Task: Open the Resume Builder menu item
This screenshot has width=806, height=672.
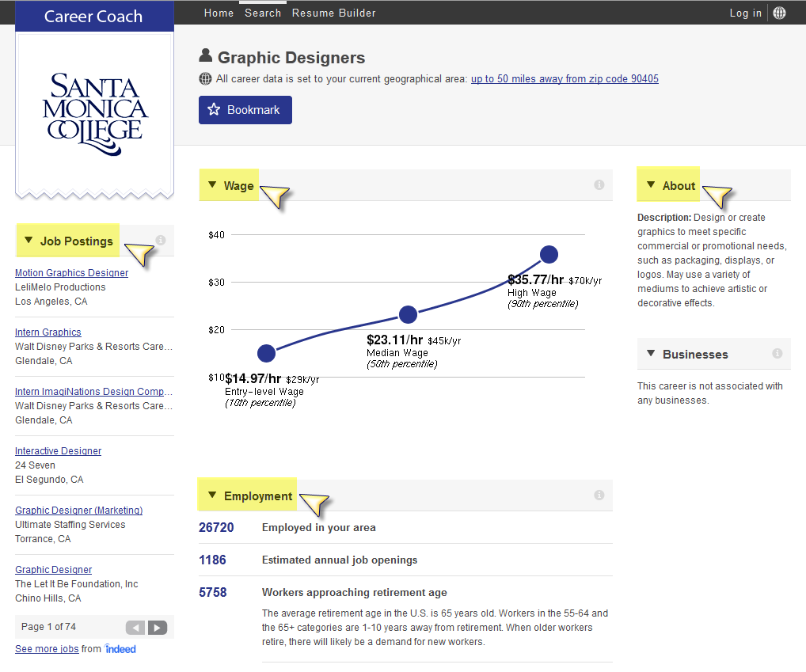Action: click(x=333, y=13)
